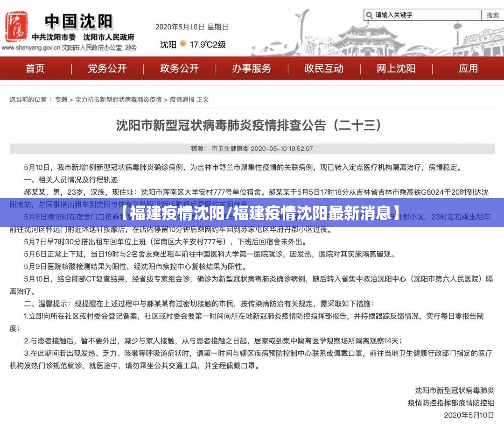Go to 政务公开 navigation tab
The image size is (504, 425).
(x=179, y=69)
